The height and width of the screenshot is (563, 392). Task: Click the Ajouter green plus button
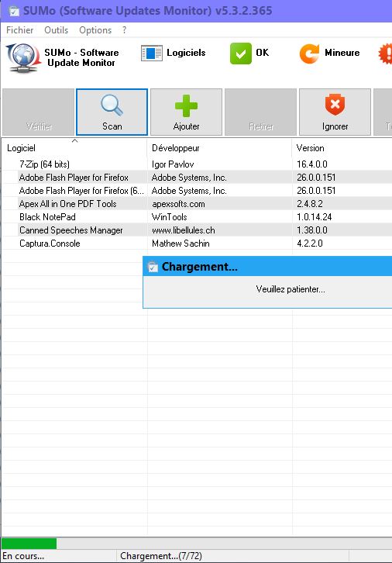point(186,112)
